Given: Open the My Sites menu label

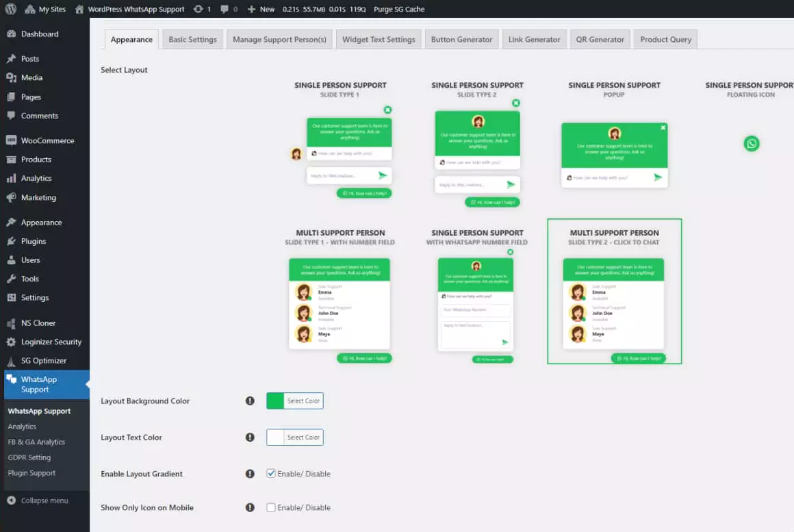Looking at the screenshot, I should click(52, 9).
